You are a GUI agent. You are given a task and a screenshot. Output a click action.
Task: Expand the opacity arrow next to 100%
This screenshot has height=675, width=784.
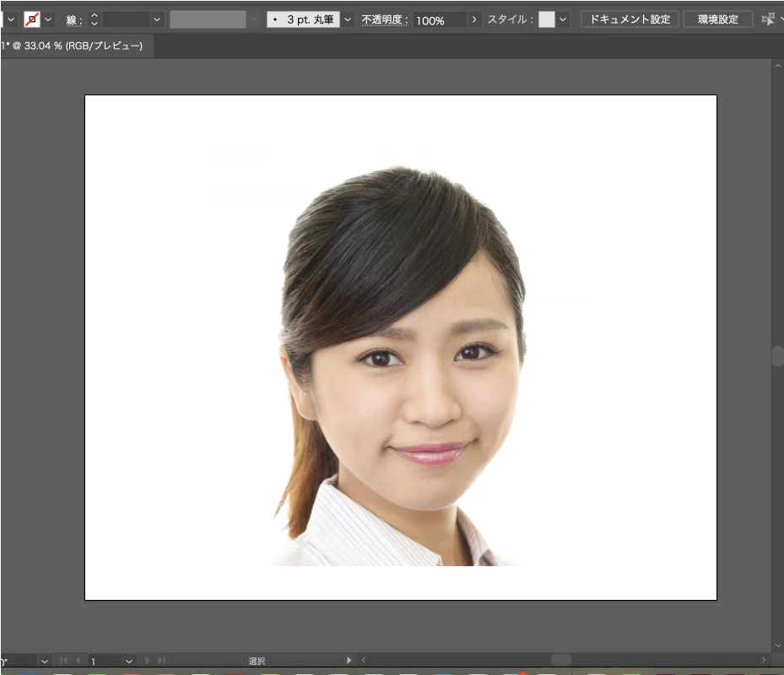point(474,19)
